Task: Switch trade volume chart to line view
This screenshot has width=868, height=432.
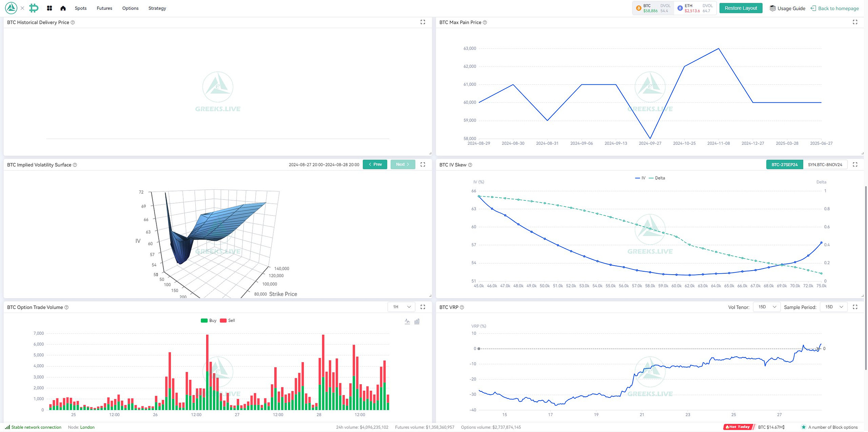Action: (x=407, y=321)
